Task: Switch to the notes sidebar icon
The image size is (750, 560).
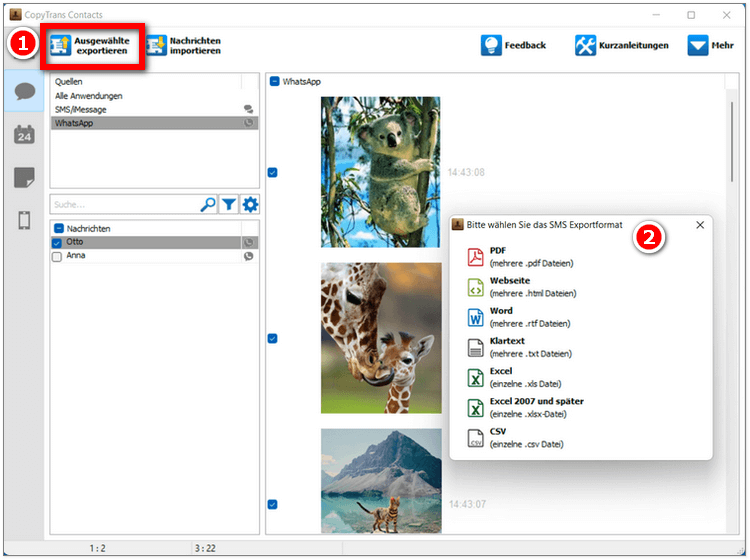Action: click(24, 177)
